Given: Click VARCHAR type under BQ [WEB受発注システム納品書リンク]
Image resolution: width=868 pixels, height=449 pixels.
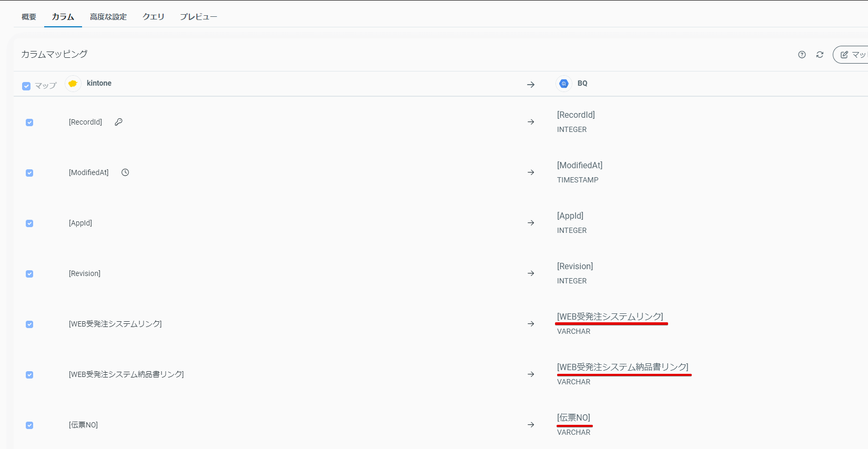Looking at the screenshot, I should (x=573, y=382).
